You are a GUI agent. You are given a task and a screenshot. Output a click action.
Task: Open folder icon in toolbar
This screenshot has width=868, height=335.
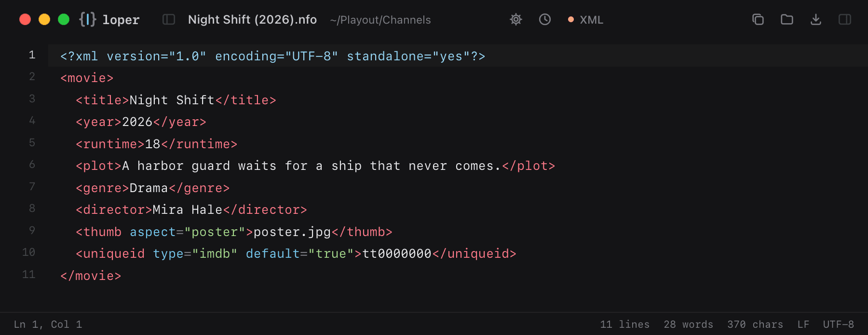coord(787,19)
